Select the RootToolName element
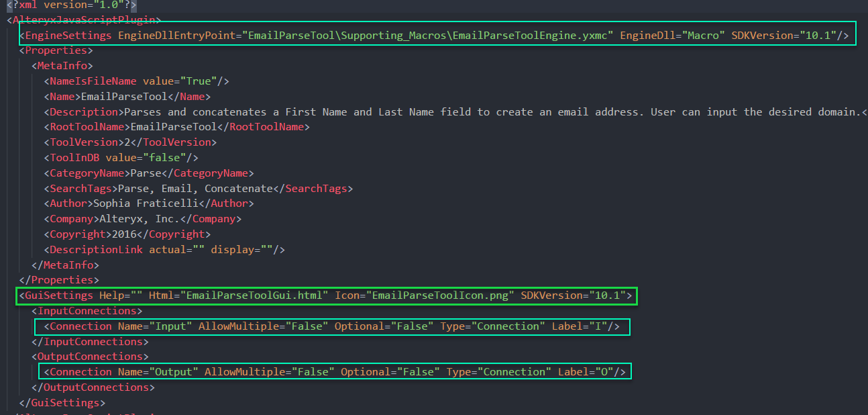 click(x=85, y=126)
